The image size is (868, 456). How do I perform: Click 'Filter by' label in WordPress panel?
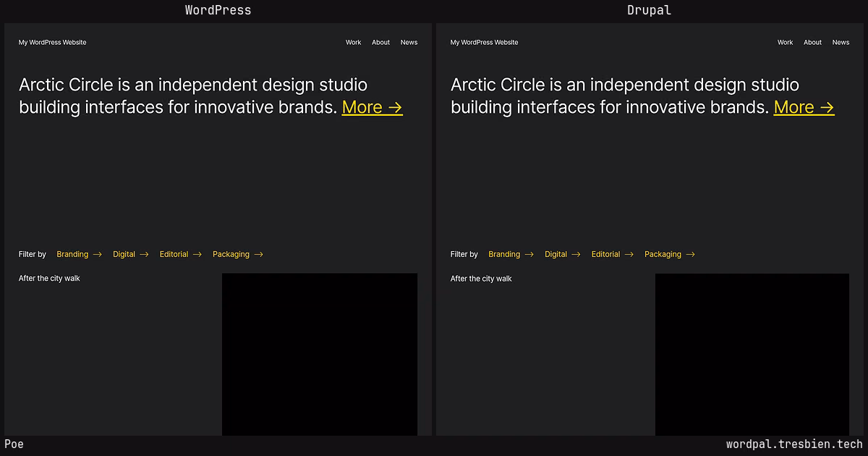pyautogui.click(x=33, y=254)
